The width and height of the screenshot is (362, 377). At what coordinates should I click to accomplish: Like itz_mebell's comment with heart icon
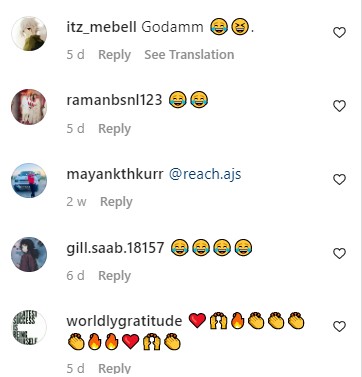click(339, 32)
